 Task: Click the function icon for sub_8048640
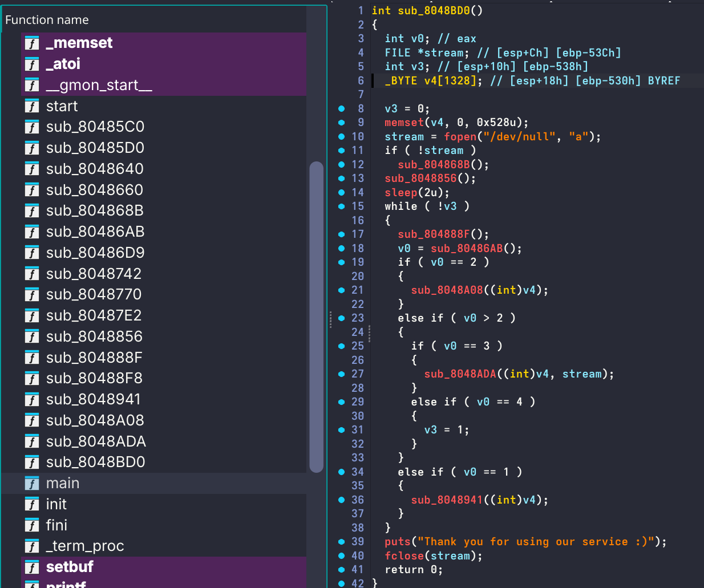click(32, 169)
